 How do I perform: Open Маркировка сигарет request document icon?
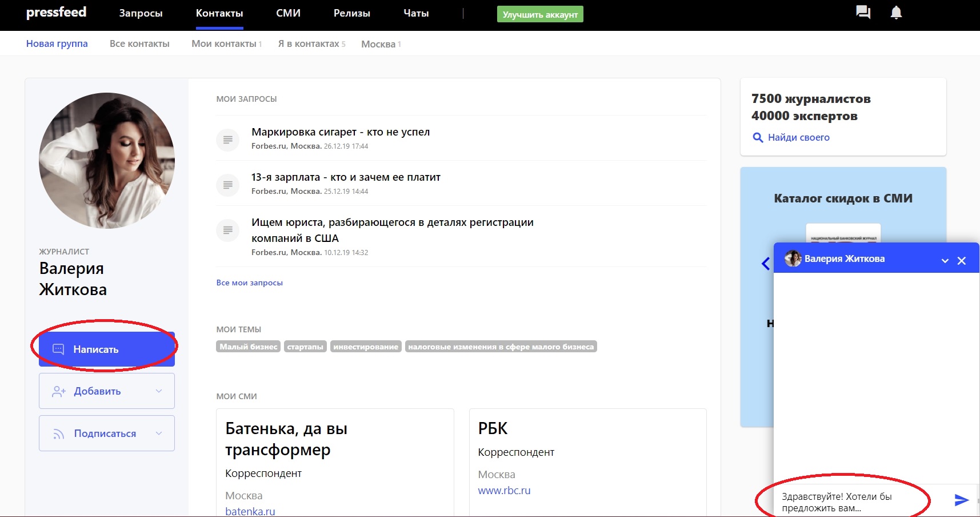coord(227,140)
